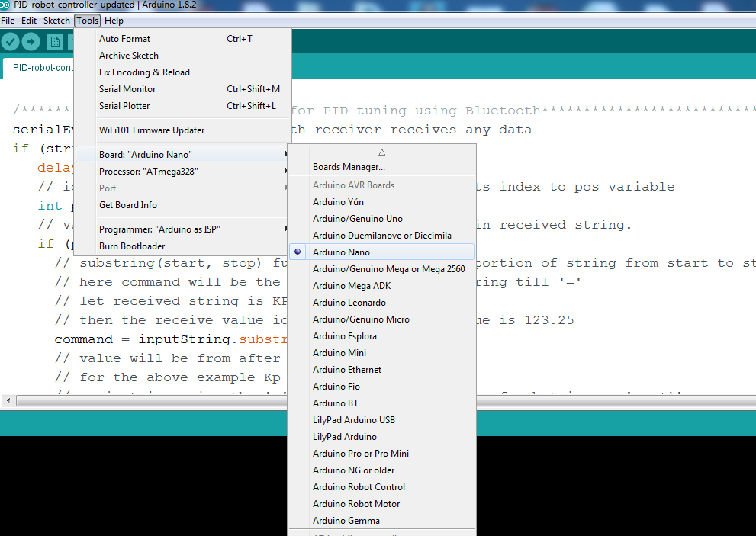
Task: Click the Arduino app icon in title bar
Action: [x=5, y=5]
